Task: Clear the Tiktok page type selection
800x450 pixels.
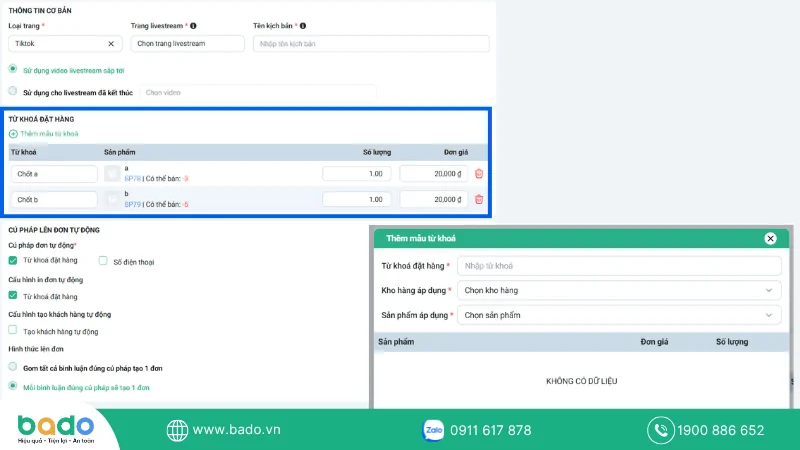Action: pos(111,44)
